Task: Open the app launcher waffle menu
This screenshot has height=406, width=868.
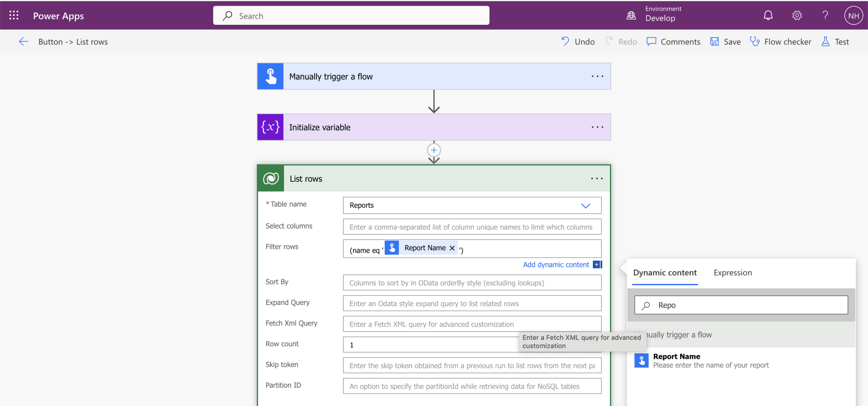Action: click(x=14, y=15)
